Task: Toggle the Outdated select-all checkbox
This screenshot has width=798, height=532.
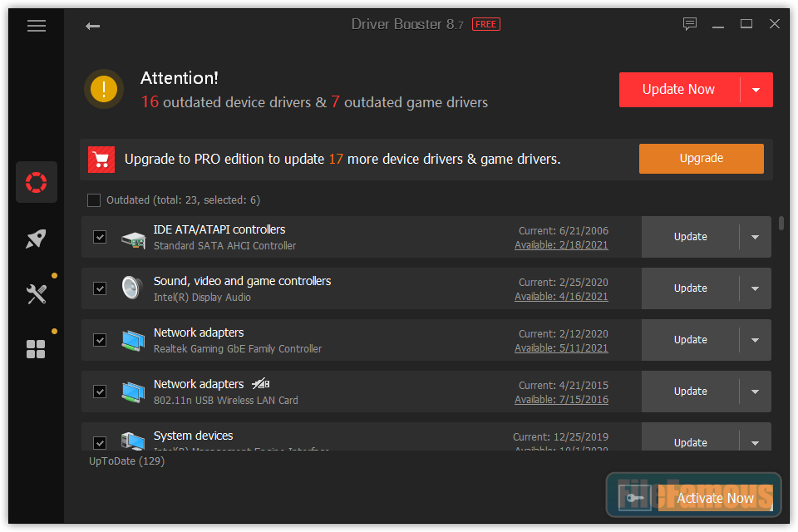Action: 94,200
